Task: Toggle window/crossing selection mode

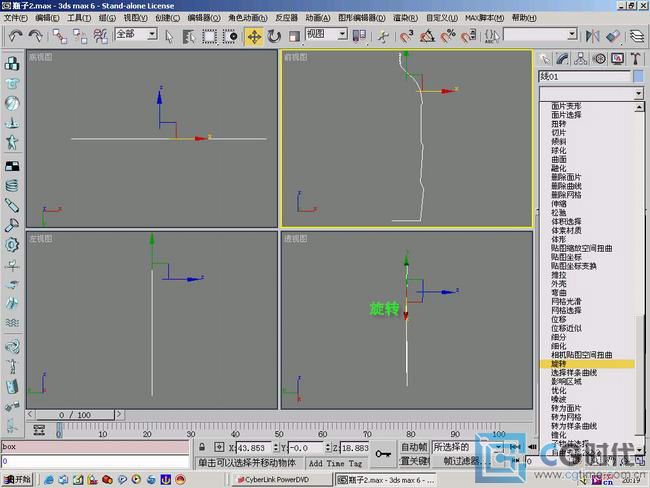Action: tap(230, 36)
